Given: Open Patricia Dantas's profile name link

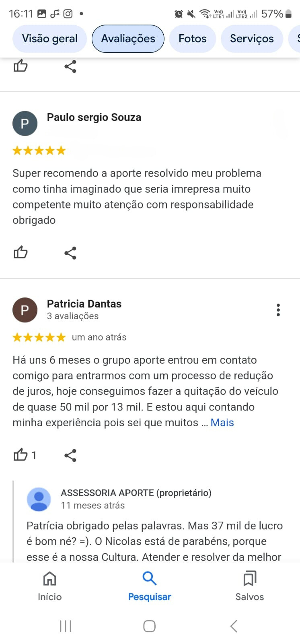Looking at the screenshot, I should click(x=84, y=304).
